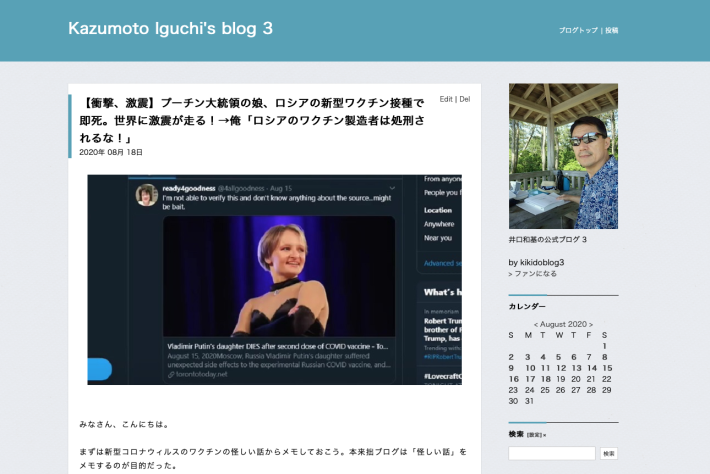Click the ファンになる link
710x474 pixels.
point(535,274)
